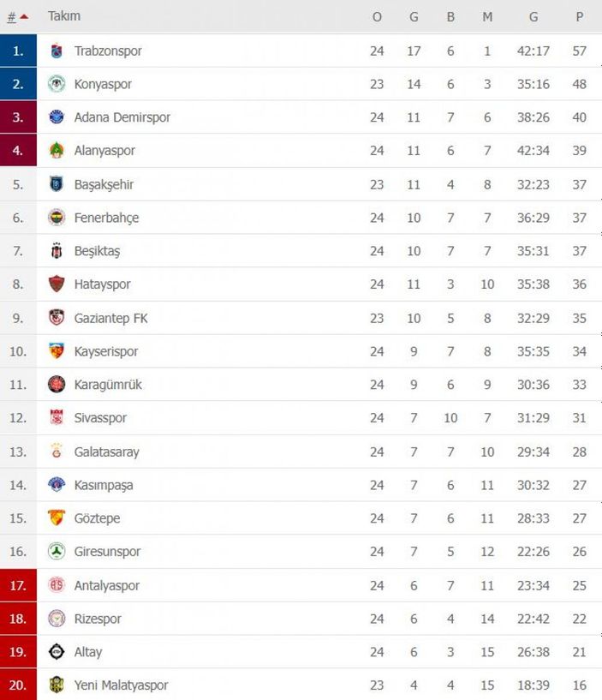The width and height of the screenshot is (602, 700).
Task: Click the Trabzonspor club crest
Action: (x=57, y=51)
